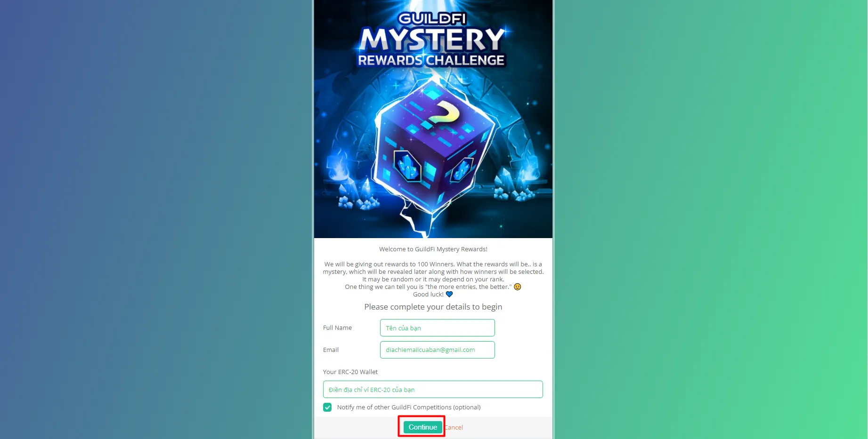Click the winking emoji after "the better"
This screenshot has width=868, height=439.
click(x=517, y=287)
